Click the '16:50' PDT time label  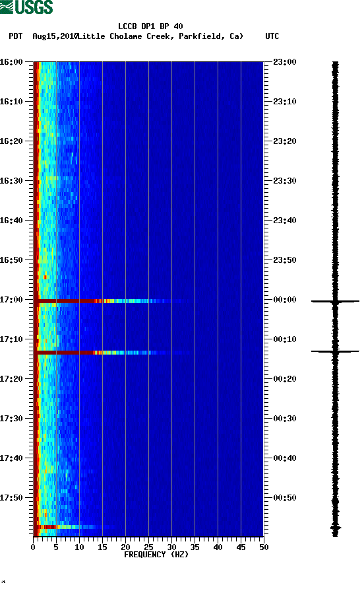point(11,260)
